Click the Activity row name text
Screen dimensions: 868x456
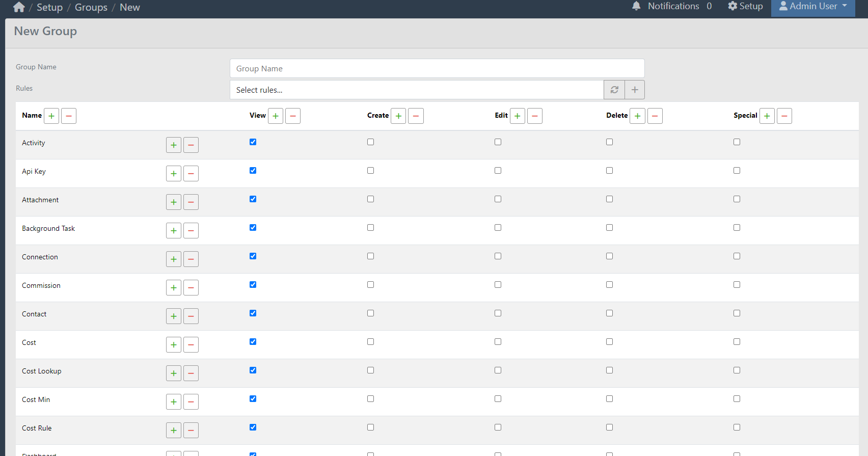[34, 143]
